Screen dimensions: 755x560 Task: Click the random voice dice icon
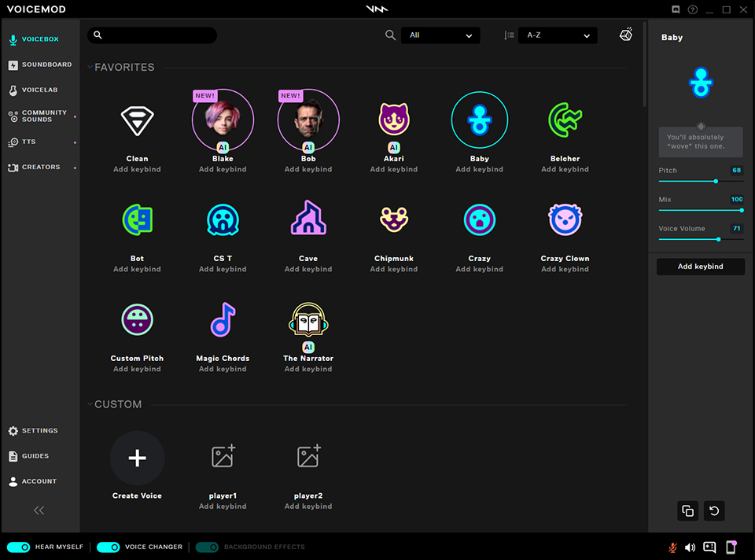point(626,34)
